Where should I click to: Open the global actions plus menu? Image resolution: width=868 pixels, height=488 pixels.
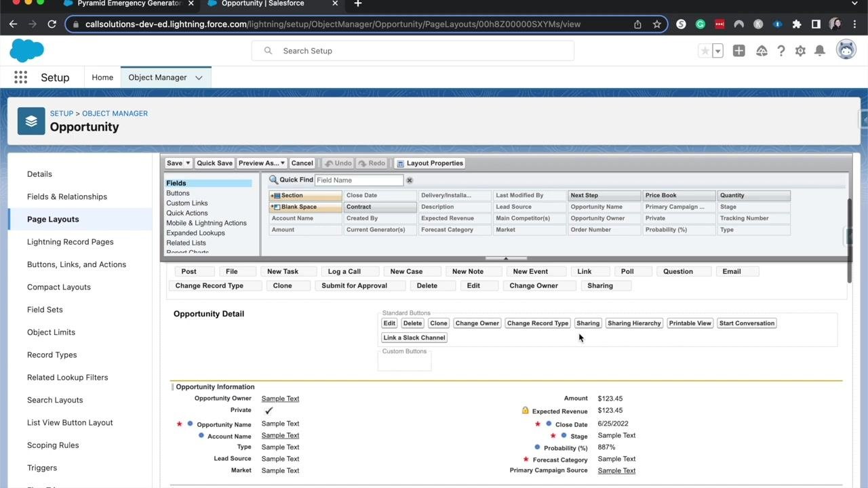point(739,51)
